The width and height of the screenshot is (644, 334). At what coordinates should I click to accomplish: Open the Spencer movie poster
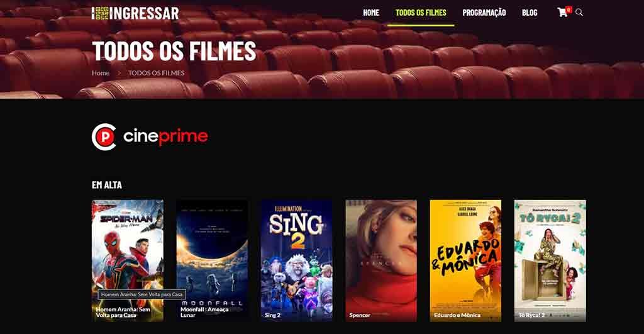381,260
